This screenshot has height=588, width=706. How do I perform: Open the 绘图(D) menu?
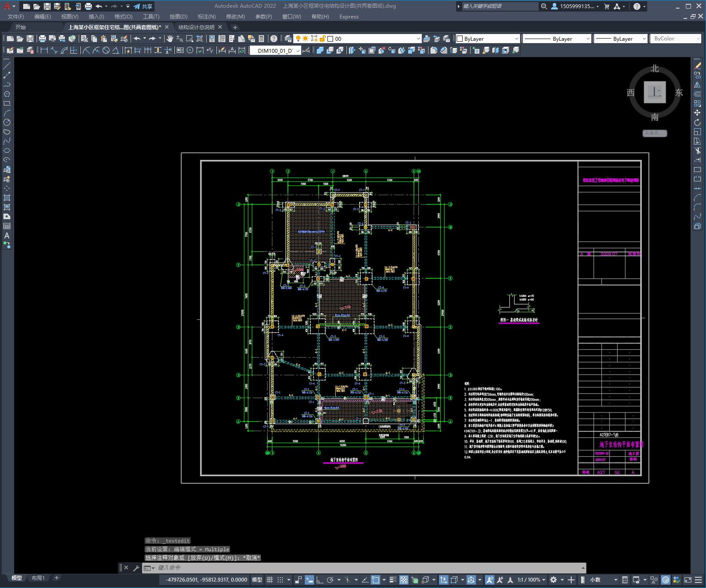click(x=179, y=17)
